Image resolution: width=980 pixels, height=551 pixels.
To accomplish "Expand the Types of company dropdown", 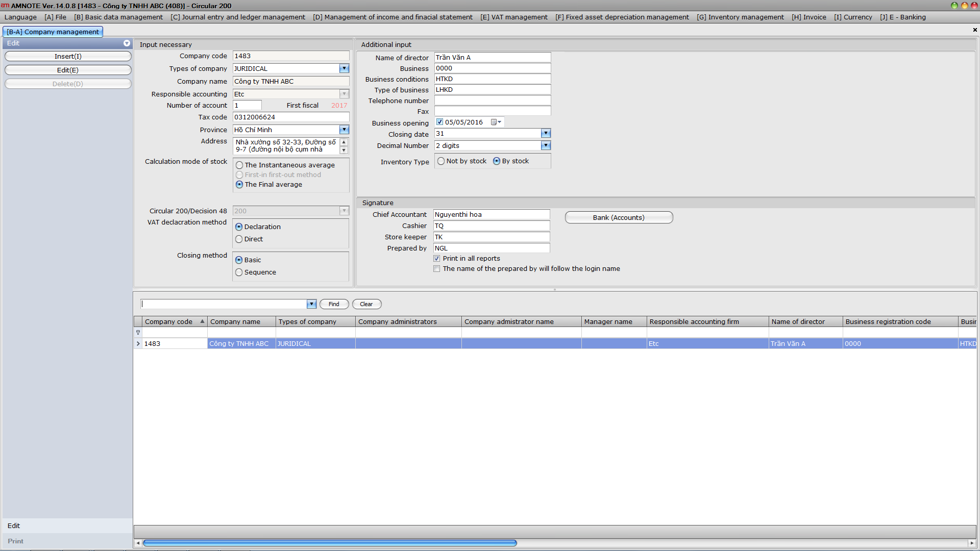I will coord(344,68).
